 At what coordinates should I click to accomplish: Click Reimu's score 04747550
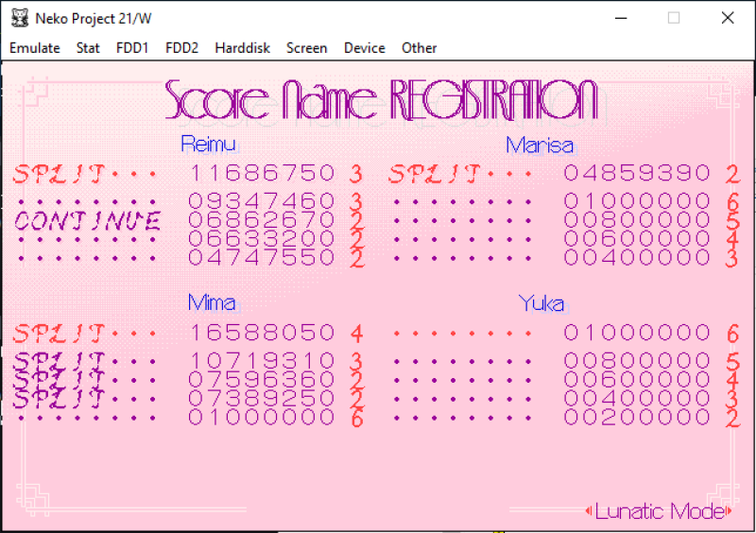(262, 257)
